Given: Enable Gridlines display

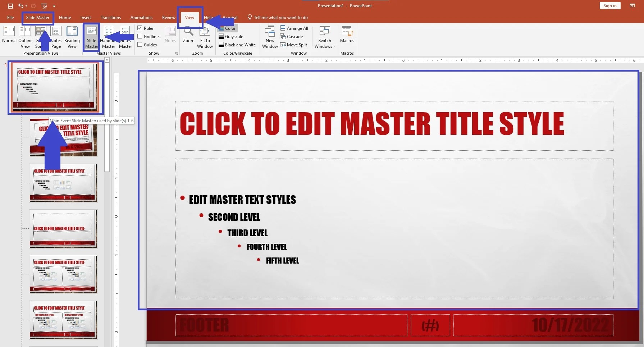Looking at the screenshot, I should 140,36.
